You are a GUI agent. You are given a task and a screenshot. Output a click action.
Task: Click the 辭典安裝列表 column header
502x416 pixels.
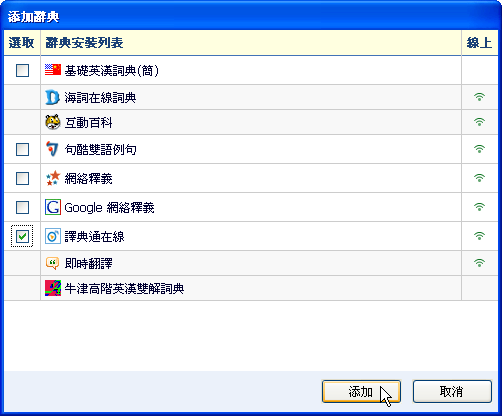tap(251, 43)
